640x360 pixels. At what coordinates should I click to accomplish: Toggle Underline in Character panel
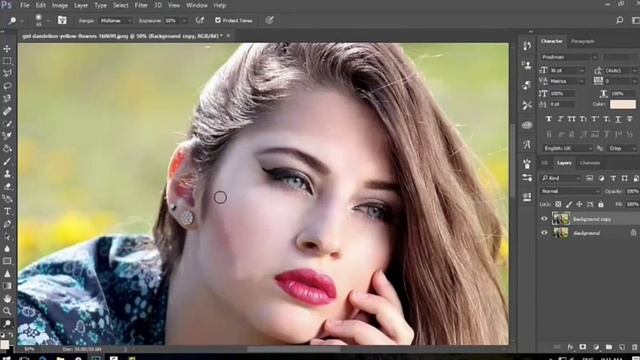click(618, 119)
